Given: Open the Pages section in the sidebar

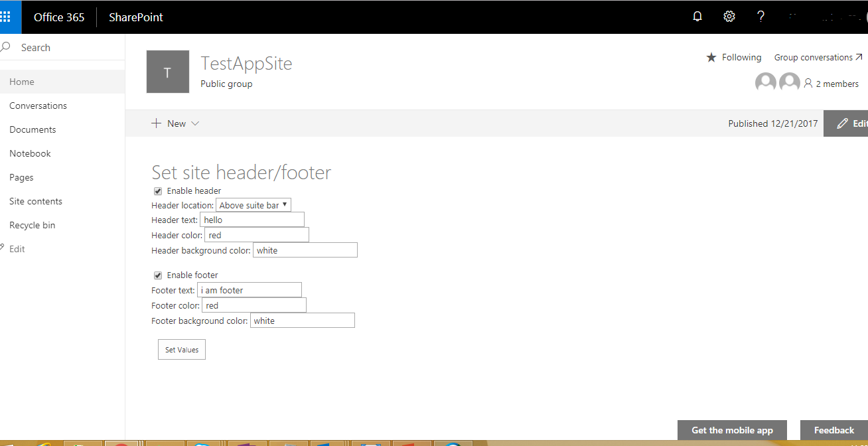Looking at the screenshot, I should point(21,177).
